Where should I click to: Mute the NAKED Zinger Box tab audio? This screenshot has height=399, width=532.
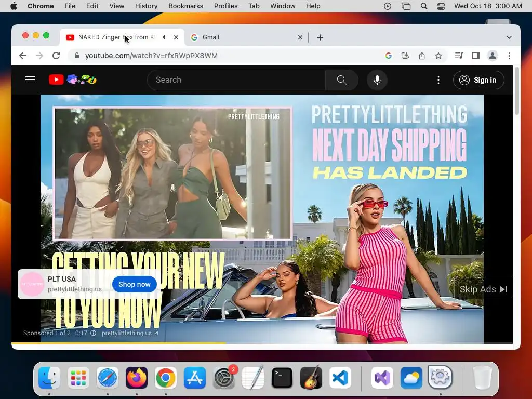click(165, 37)
